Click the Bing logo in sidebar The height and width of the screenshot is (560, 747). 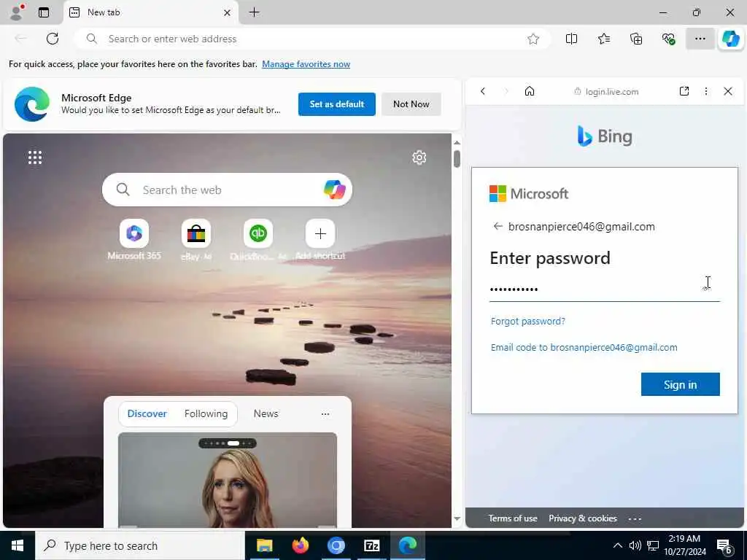coord(605,136)
